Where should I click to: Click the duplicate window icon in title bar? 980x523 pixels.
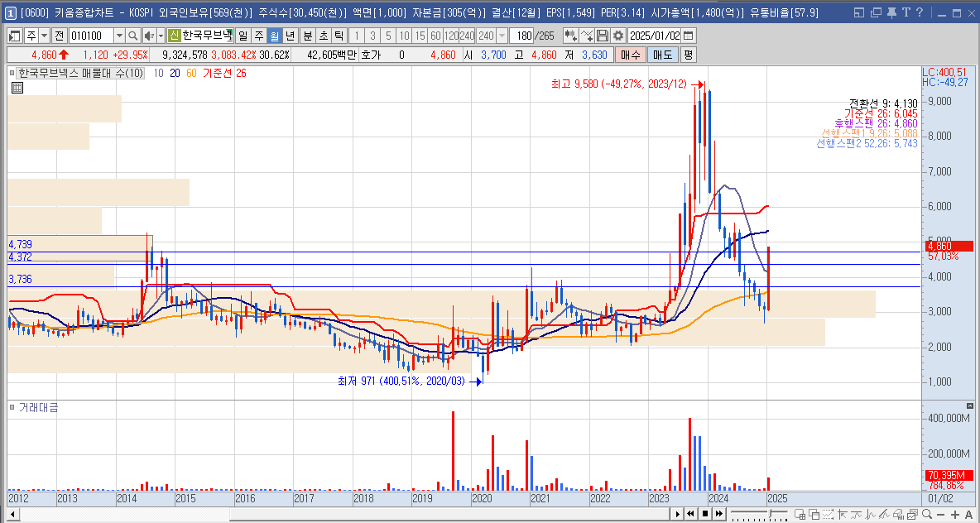point(876,12)
